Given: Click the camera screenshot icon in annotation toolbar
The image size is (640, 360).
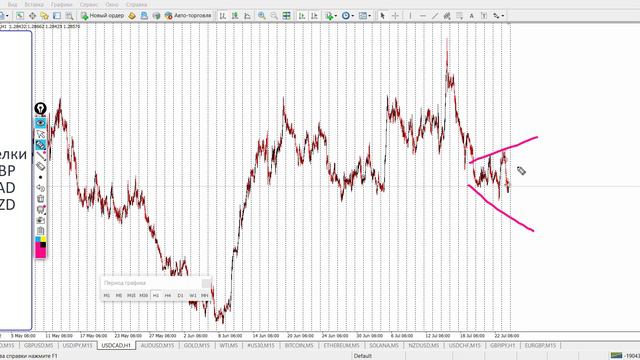Looking at the screenshot, I should point(40,220).
